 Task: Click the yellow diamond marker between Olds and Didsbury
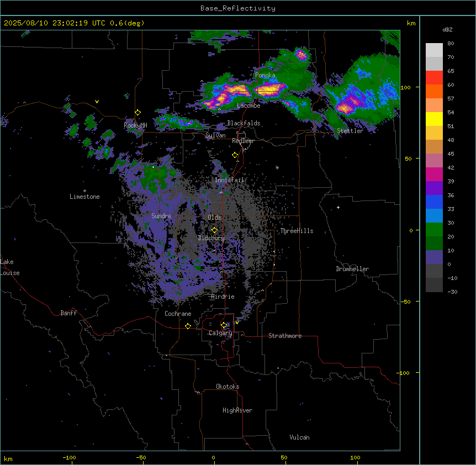(214, 230)
